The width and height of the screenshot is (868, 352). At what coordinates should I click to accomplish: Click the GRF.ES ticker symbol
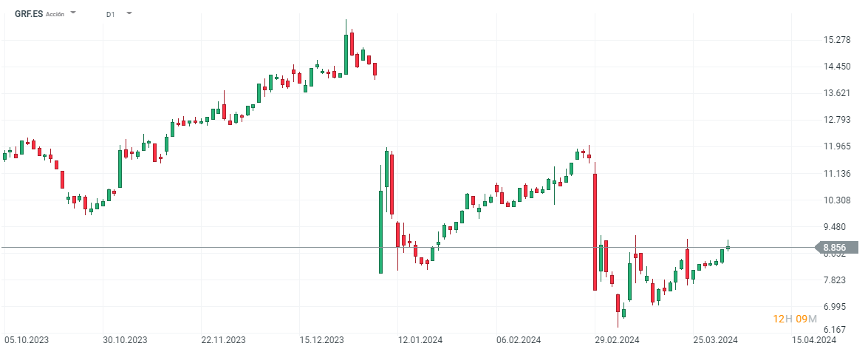click(28, 13)
